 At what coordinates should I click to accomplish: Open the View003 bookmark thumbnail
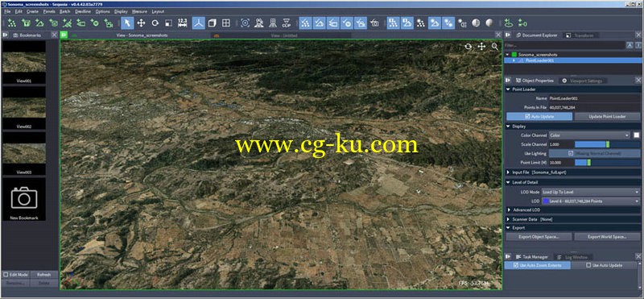(24, 153)
